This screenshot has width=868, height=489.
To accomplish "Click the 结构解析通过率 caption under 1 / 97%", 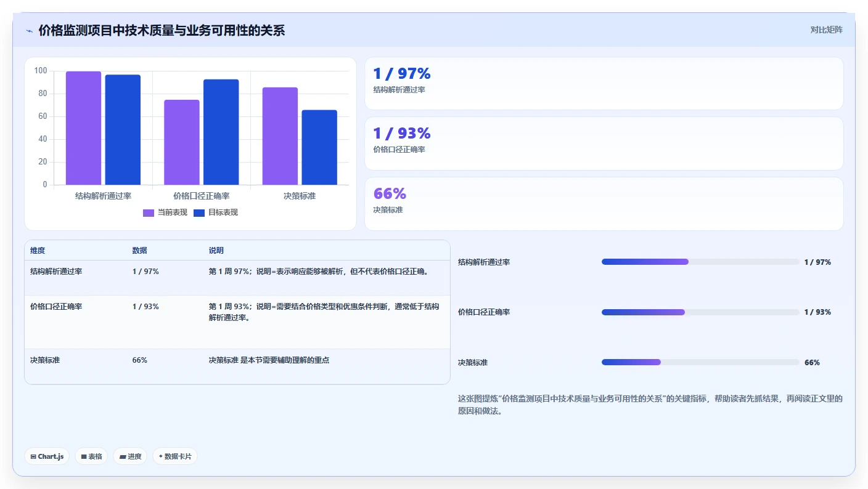I will [x=399, y=90].
